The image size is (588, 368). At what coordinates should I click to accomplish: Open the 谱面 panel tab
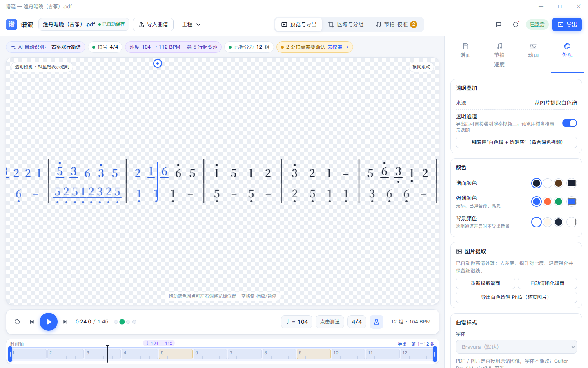[465, 51]
